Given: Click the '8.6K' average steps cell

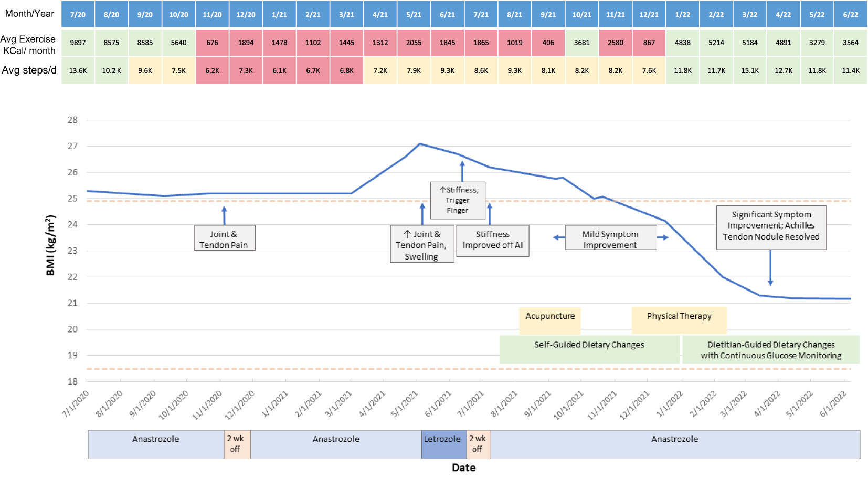Looking at the screenshot, I should (x=481, y=70).
